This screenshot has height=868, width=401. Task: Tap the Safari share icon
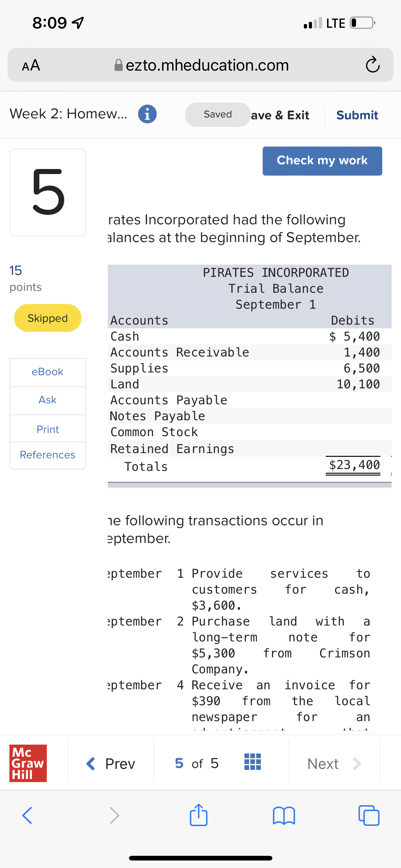[x=199, y=815]
